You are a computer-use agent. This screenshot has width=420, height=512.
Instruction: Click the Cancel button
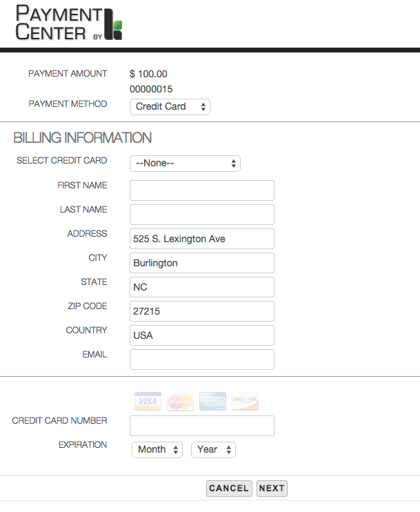[x=229, y=488]
